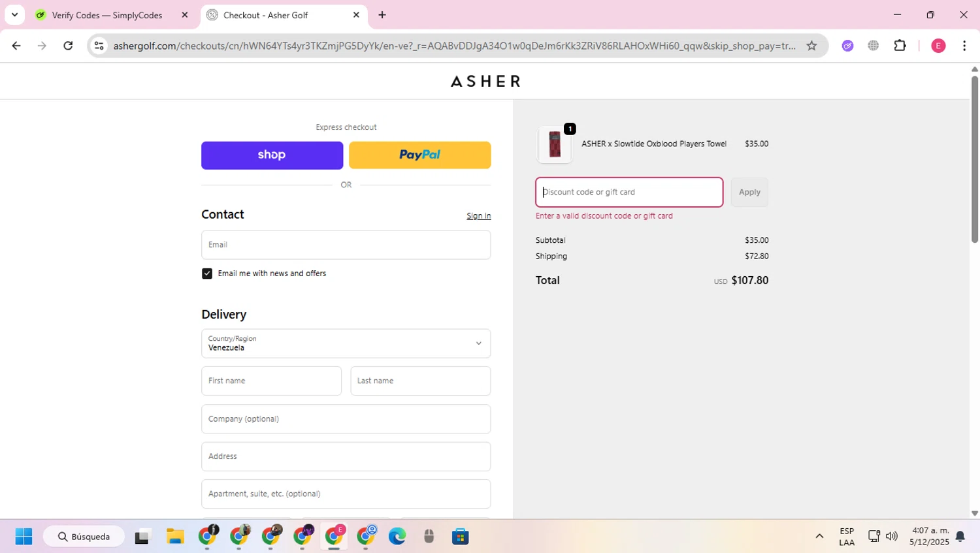Screen dimensions: 980x553
Task: Reload the checkout page
Action: coord(68,46)
